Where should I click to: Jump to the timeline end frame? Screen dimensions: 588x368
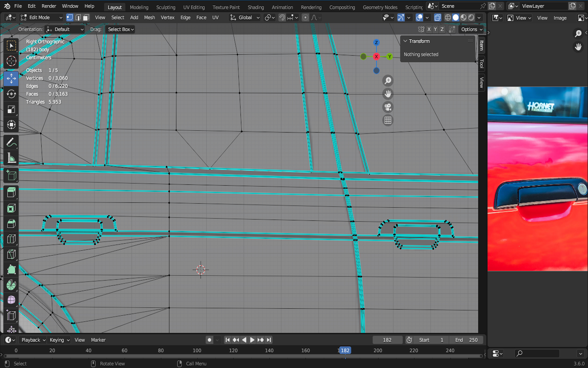269,340
